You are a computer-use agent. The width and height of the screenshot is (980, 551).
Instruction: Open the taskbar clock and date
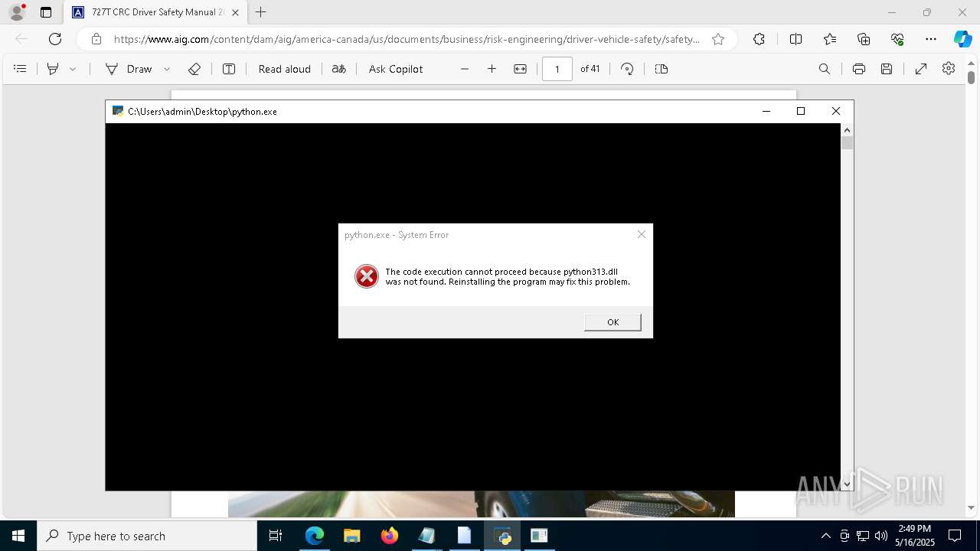tap(915, 536)
